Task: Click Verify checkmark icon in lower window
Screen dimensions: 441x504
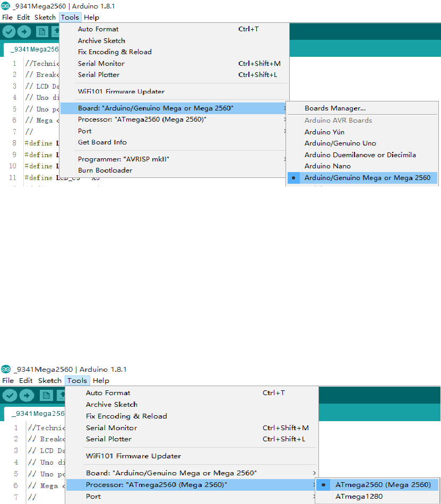Action: click(10, 395)
